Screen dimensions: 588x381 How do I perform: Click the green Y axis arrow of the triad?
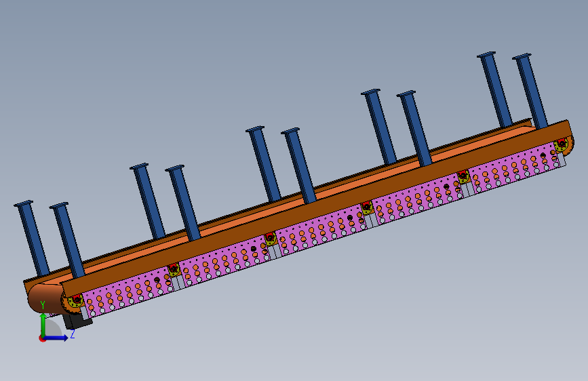43,325
